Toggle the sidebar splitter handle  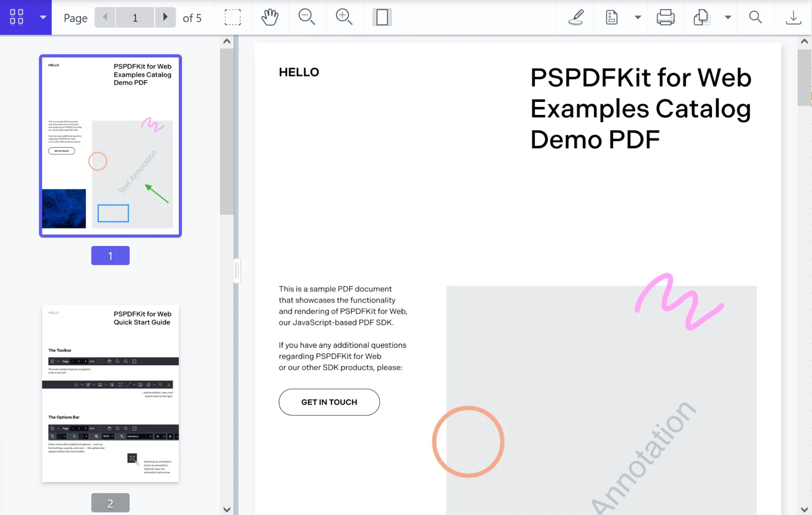(238, 270)
